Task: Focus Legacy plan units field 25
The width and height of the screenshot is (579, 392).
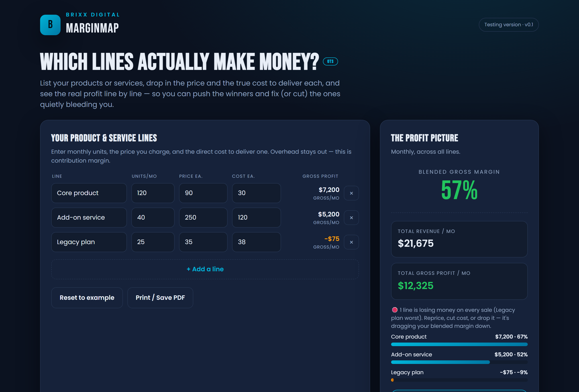Action: click(x=153, y=242)
